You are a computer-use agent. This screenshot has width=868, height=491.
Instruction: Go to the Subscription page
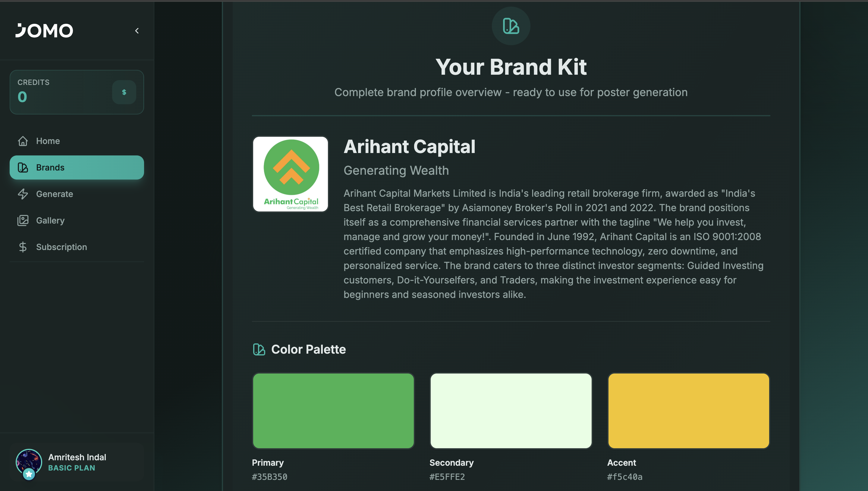(61, 247)
